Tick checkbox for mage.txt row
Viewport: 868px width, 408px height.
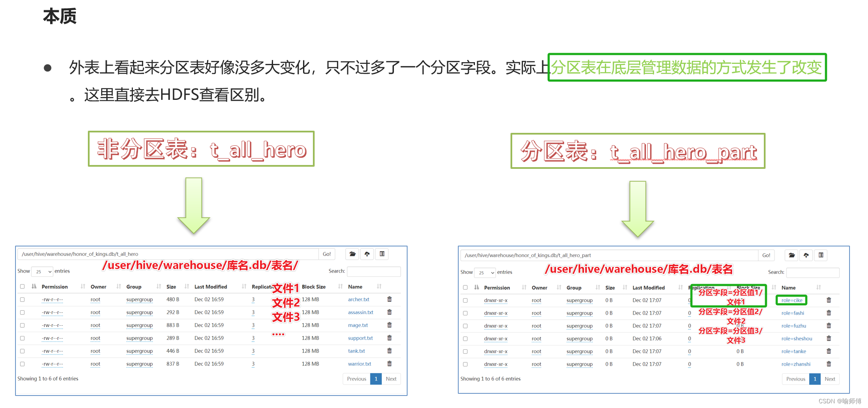click(x=22, y=325)
